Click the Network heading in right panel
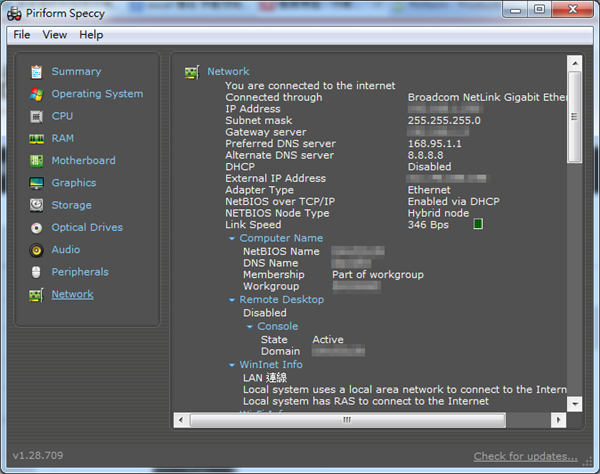 click(x=228, y=72)
